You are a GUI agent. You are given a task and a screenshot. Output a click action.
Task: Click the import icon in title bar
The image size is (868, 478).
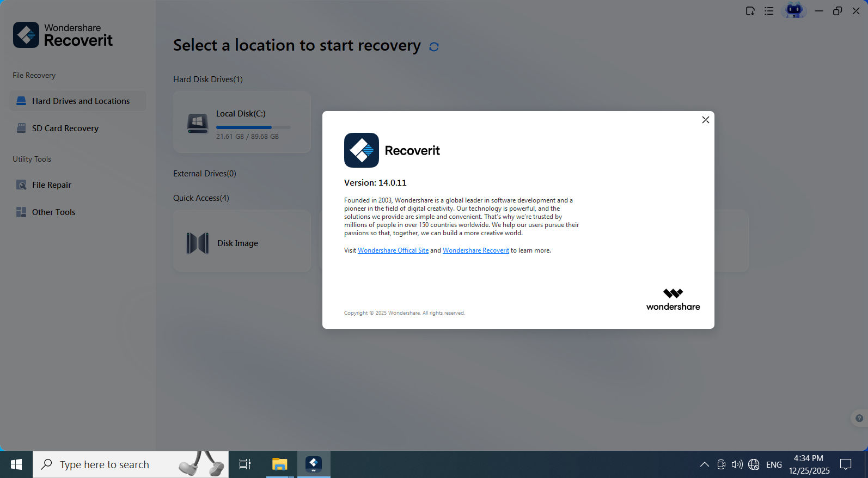[x=750, y=11]
